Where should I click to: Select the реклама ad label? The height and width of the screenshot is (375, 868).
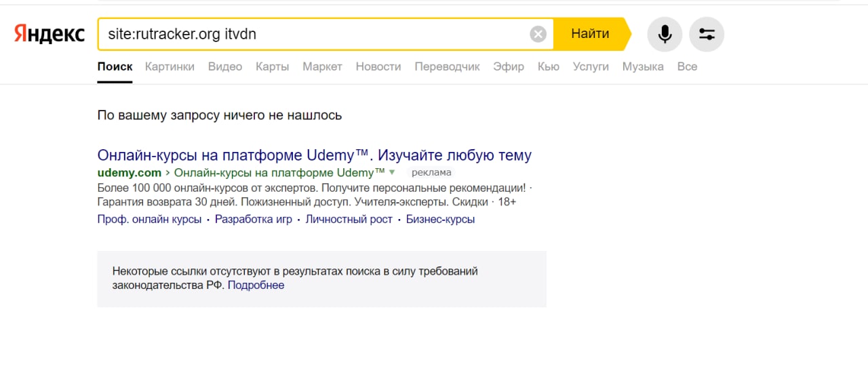click(x=431, y=172)
